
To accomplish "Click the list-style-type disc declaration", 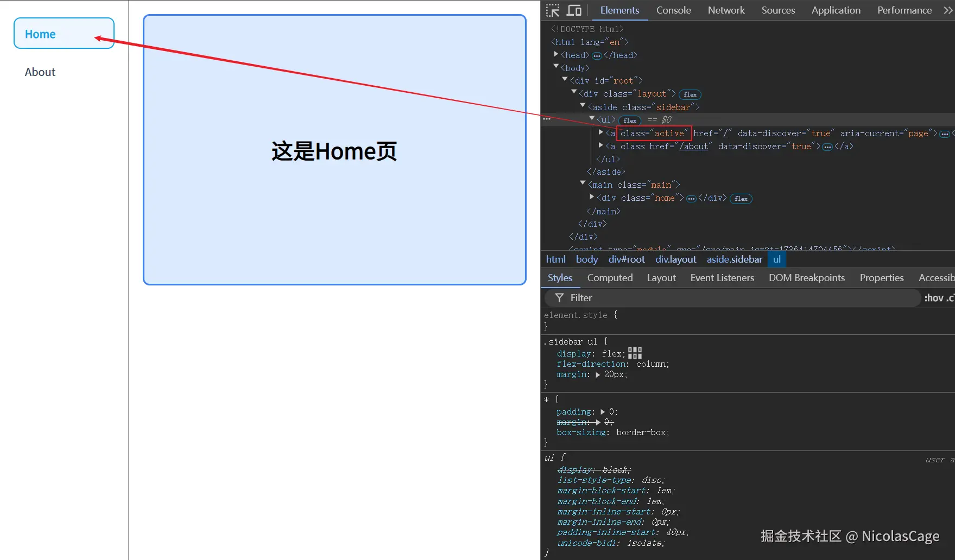I will 611,480.
